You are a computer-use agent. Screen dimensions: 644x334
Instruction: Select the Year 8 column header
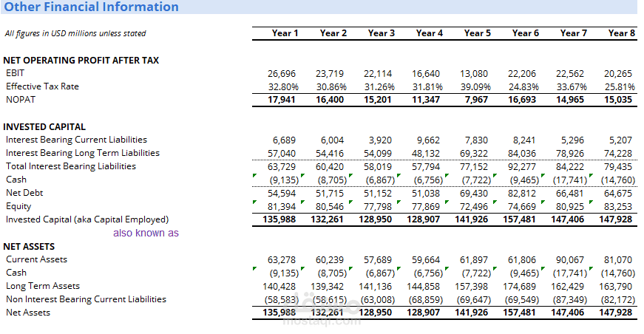[621, 33]
